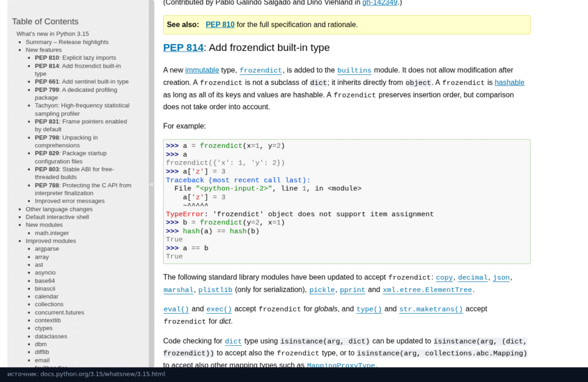The height and width of the screenshot is (382, 588).
Task: Jump to New modules section
Action: pos(44,225)
